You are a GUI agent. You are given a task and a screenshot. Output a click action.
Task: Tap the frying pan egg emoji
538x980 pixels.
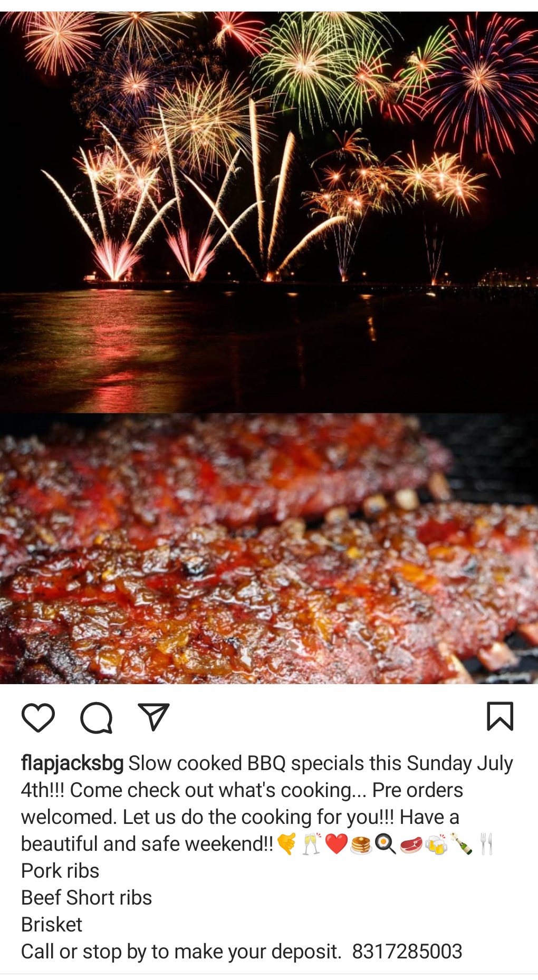pos(386,844)
